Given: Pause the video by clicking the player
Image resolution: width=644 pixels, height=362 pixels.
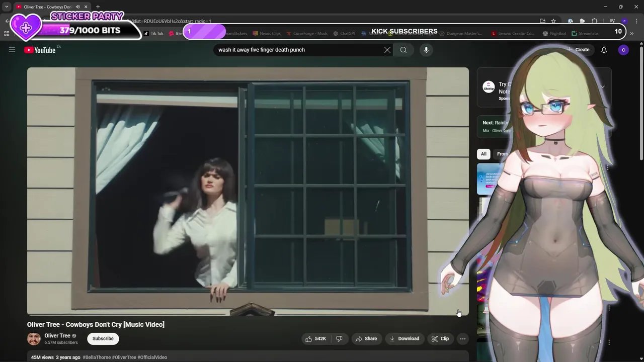Looking at the screenshot, I should click(x=248, y=191).
